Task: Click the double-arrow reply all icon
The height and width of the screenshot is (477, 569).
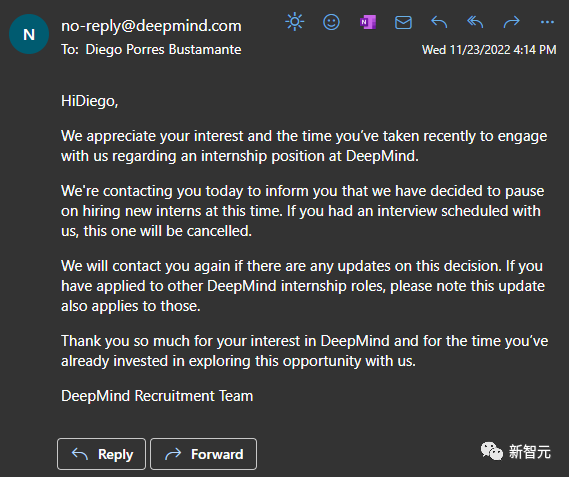Action: coord(475,22)
